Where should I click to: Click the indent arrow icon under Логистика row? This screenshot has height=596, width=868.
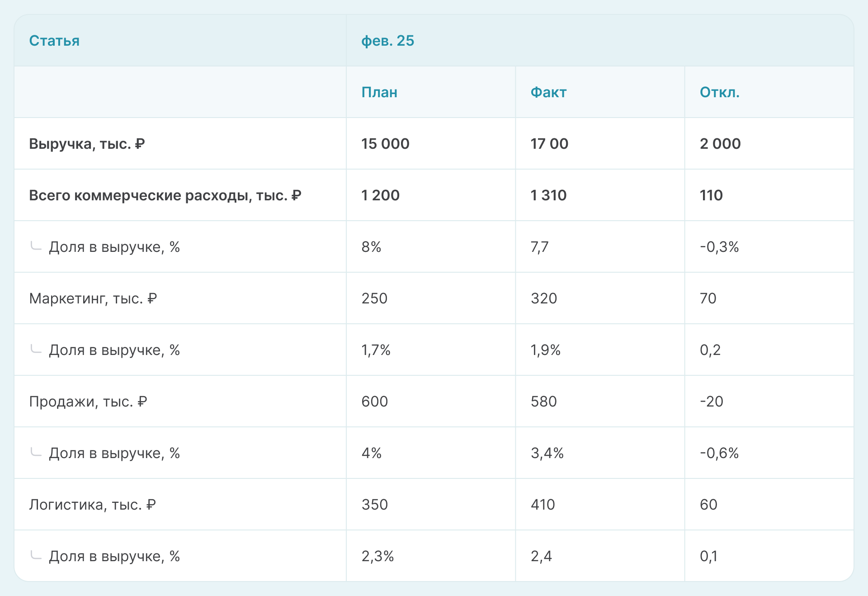[x=36, y=555]
